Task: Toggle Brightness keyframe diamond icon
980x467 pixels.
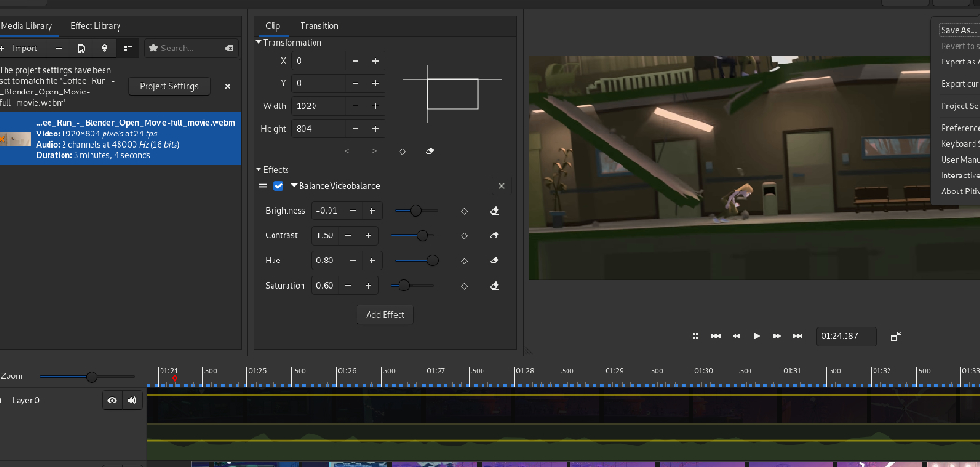Action: click(x=465, y=211)
